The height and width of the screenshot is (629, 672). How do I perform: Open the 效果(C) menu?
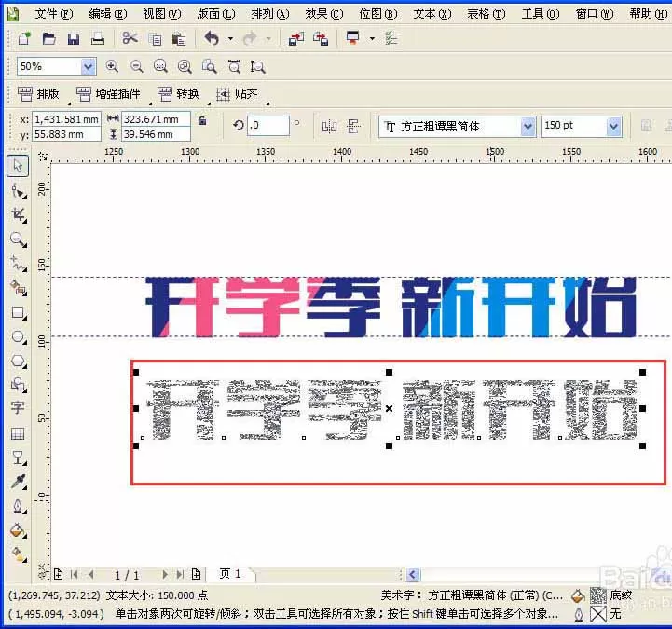324,14
